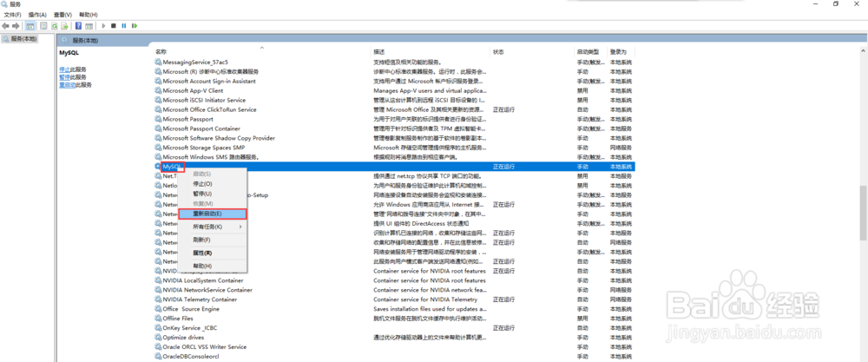
Task: Choose 暂停(U) in the context menu
Action: tap(213, 194)
